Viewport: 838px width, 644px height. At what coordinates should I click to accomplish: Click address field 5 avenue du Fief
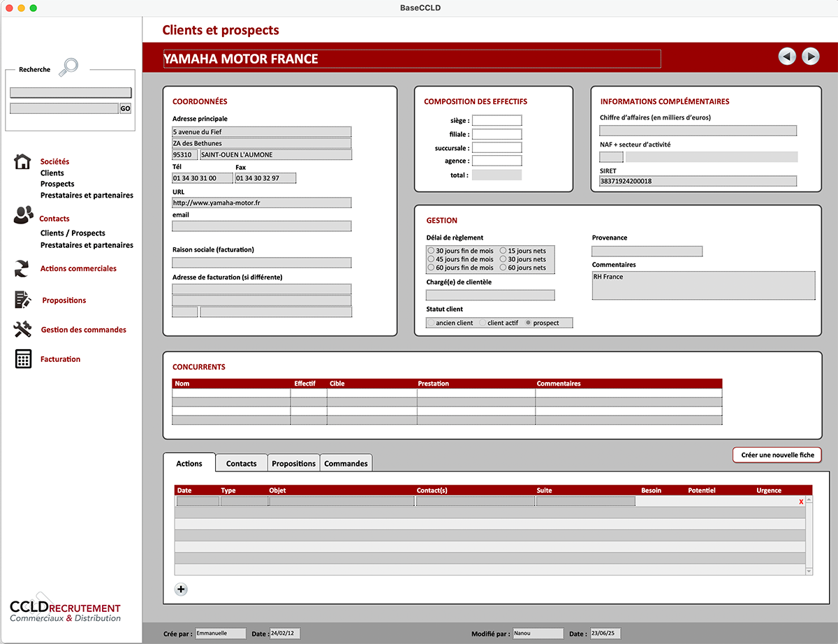(262, 131)
